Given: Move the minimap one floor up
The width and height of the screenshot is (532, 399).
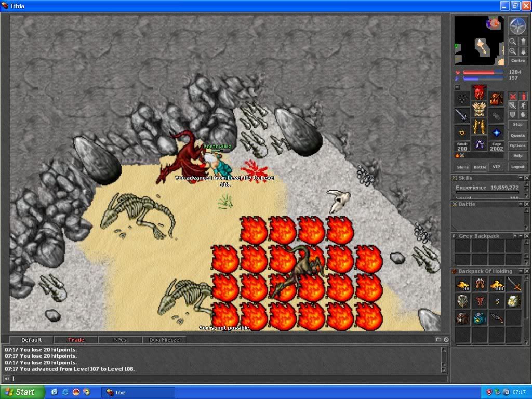Looking at the screenshot, I should pos(523,42).
